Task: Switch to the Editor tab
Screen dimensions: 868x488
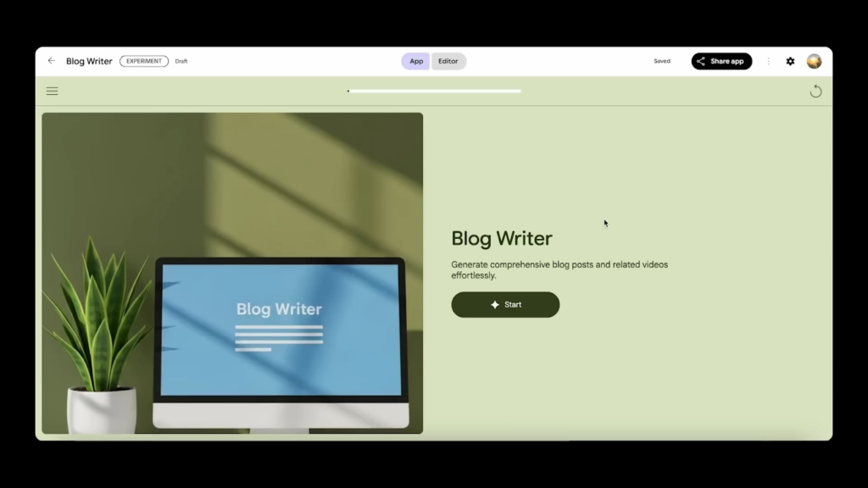Action: click(x=448, y=61)
